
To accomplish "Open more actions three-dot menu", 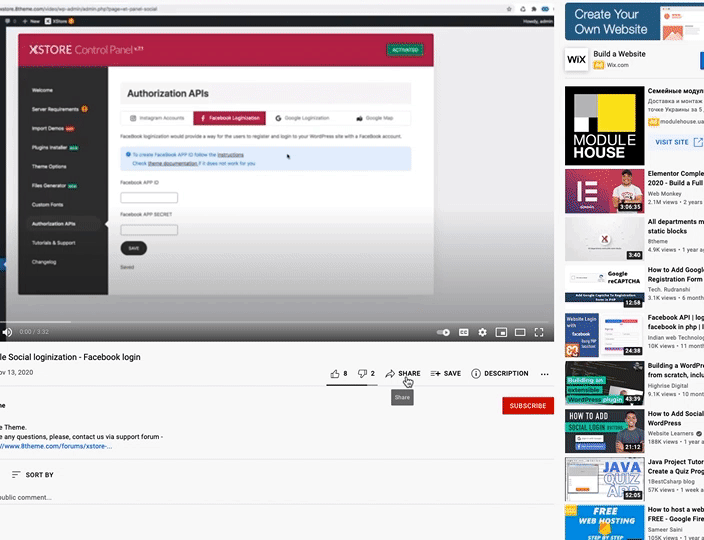I will [545, 374].
